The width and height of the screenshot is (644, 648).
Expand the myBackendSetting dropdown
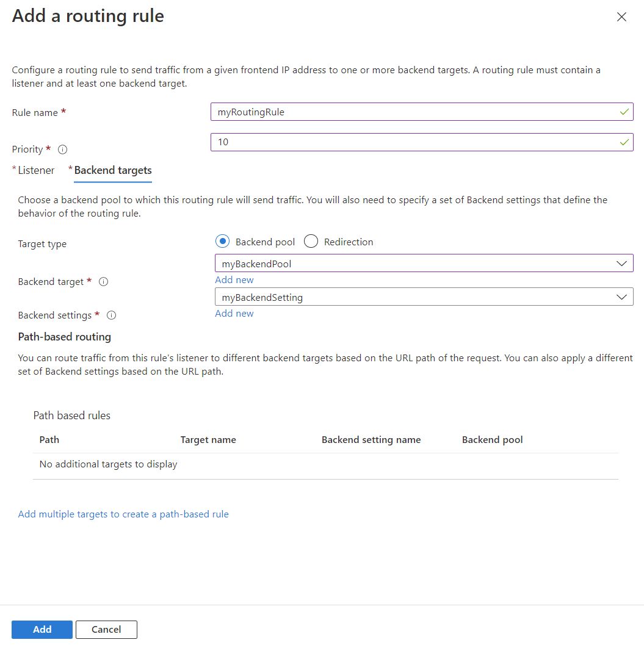(x=424, y=297)
